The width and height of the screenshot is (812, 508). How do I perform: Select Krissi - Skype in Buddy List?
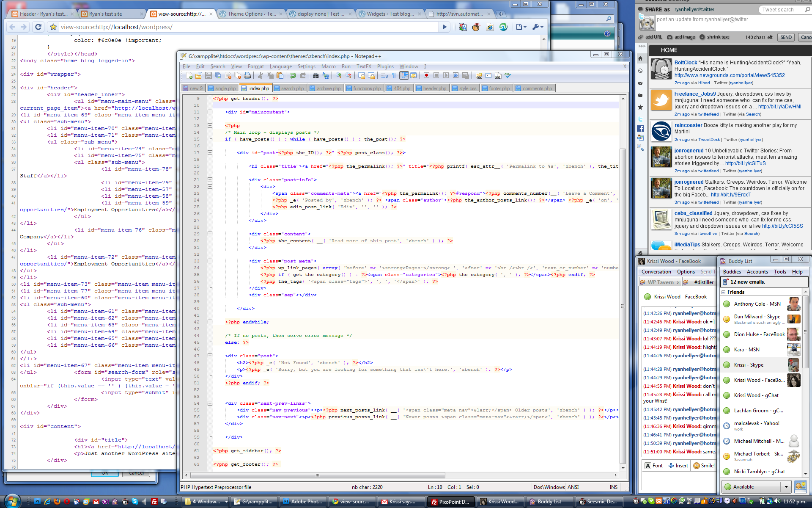click(760, 365)
